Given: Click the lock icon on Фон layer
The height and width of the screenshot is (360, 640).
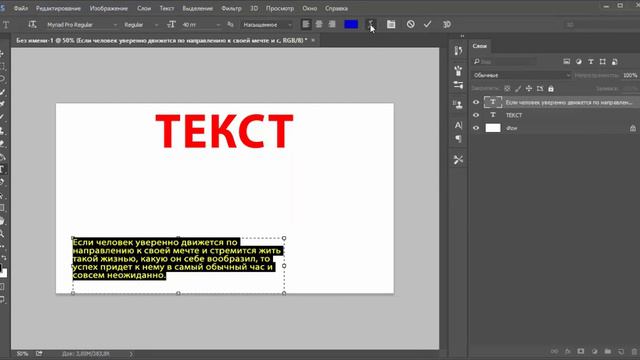Looking at the screenshot, I should [633, 128].
